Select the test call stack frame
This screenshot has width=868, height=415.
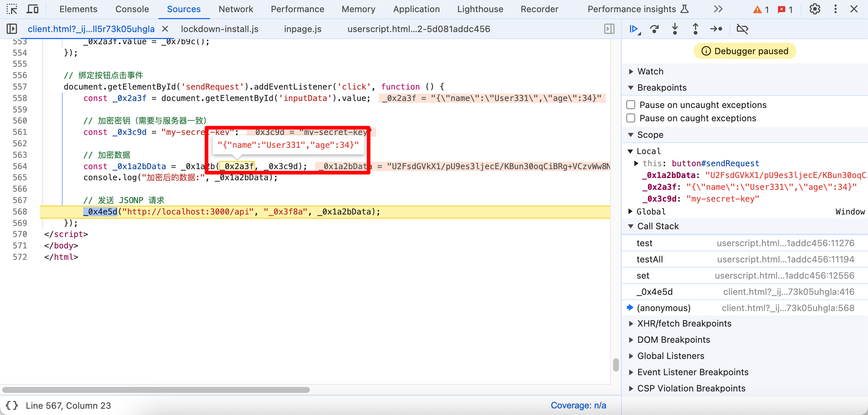click(x=745, y=243)
